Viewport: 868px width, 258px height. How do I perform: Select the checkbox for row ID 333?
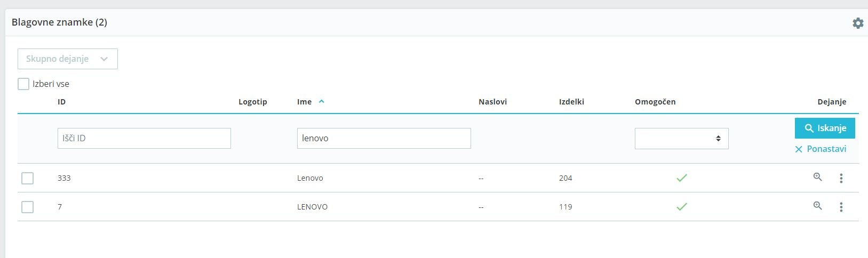27,178
